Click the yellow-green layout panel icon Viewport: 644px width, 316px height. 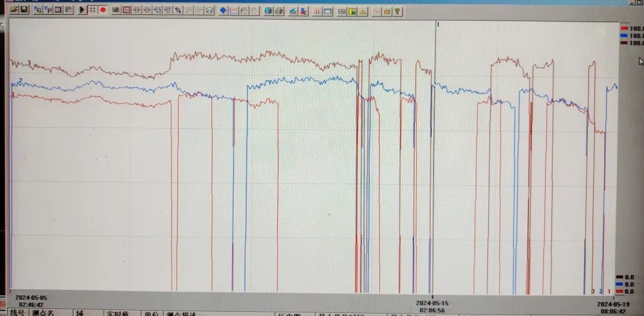click(352, 11)
